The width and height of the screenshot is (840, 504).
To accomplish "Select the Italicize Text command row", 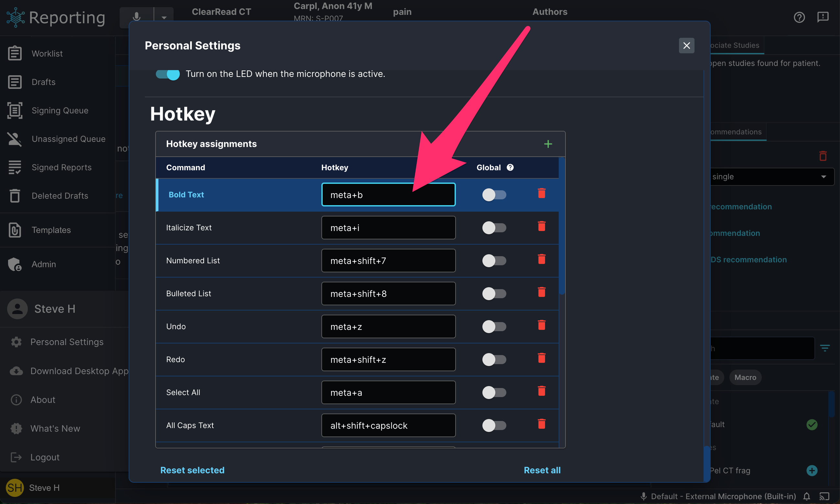I will pyautogui.click(x=357, y=227).
